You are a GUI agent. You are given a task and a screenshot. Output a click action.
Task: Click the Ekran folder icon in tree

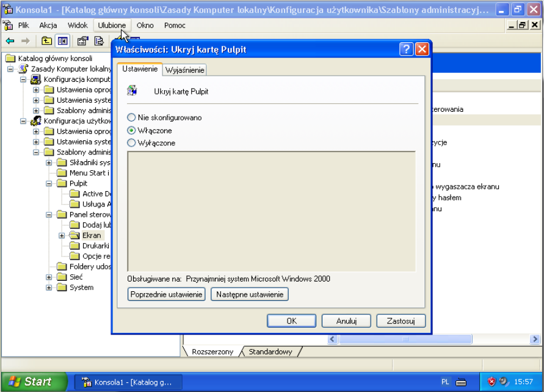(x=74, y=235)
